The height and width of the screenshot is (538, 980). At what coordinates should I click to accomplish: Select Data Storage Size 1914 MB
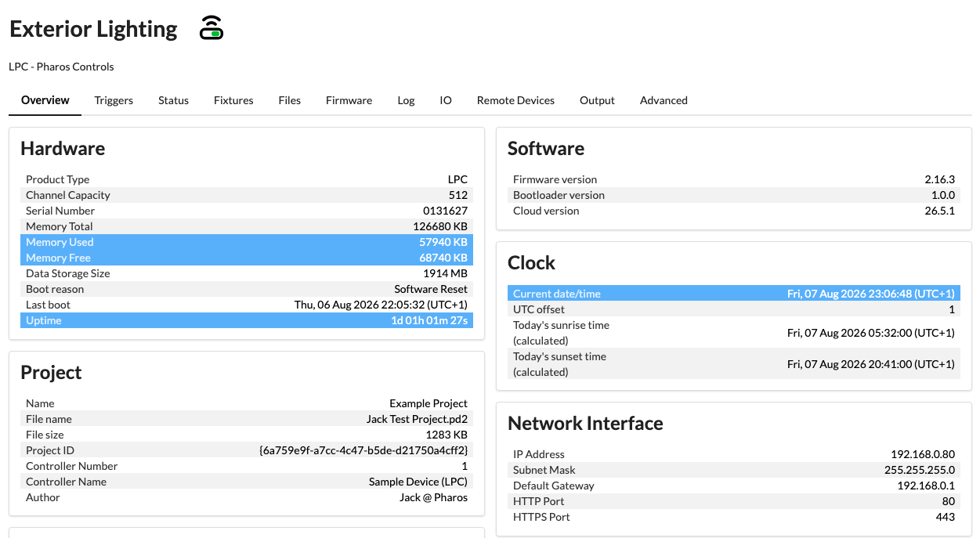click(445, 273)
